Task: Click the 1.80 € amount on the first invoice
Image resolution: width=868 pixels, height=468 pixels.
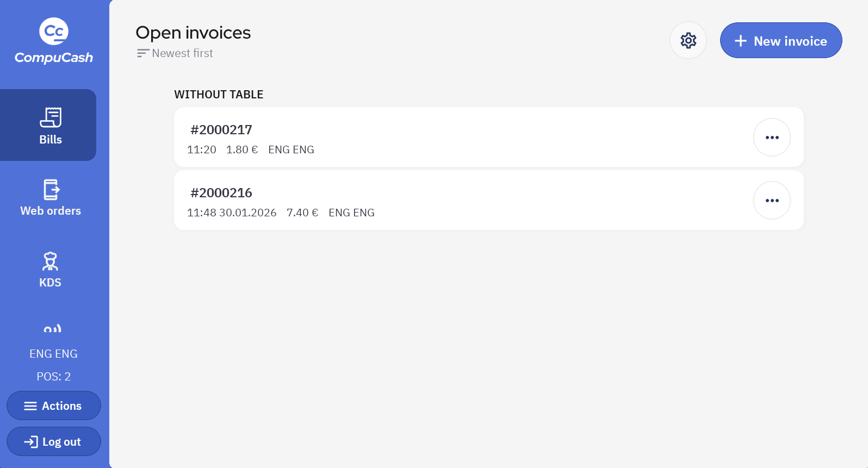Action: click(x=242, y=150)
